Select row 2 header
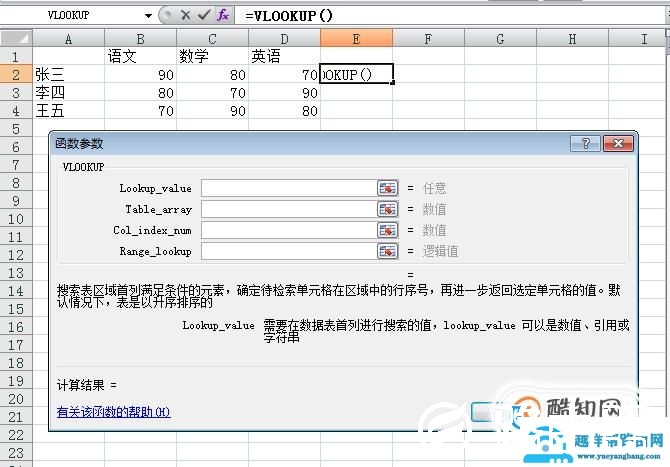Screen dimensions: 670x467 click(x=16, y=75)
